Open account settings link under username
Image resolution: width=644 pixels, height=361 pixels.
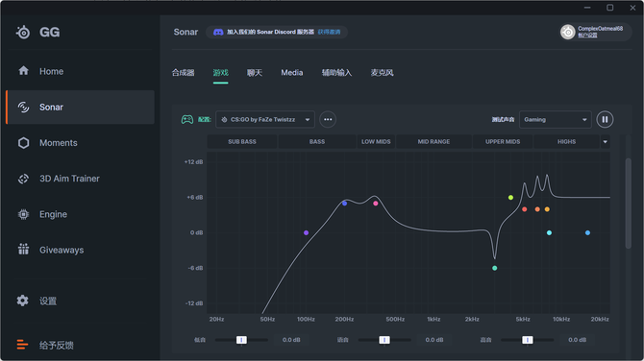coord(587,36)
